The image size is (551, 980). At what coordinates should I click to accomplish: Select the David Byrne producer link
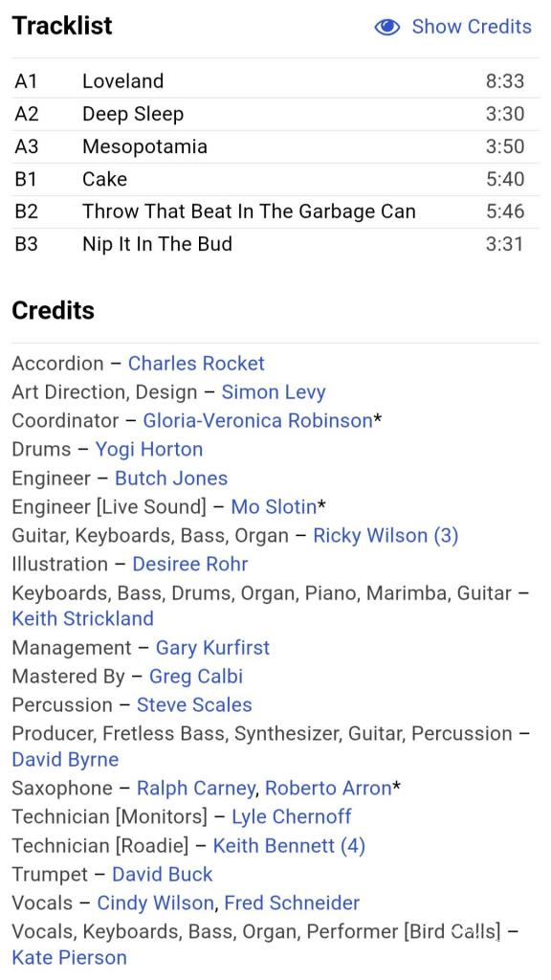pos(65,759)
